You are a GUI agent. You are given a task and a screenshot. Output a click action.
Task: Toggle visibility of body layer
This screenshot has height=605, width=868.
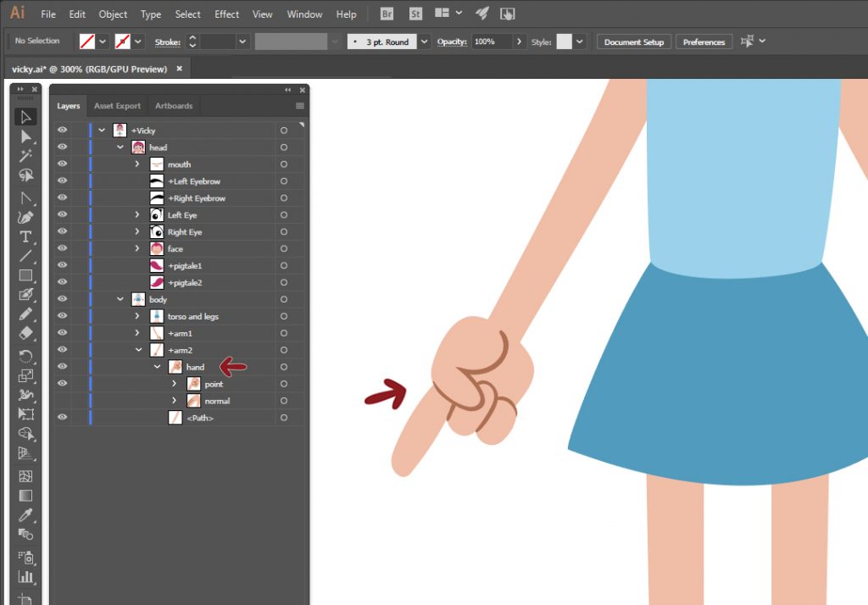coord(63,299)
